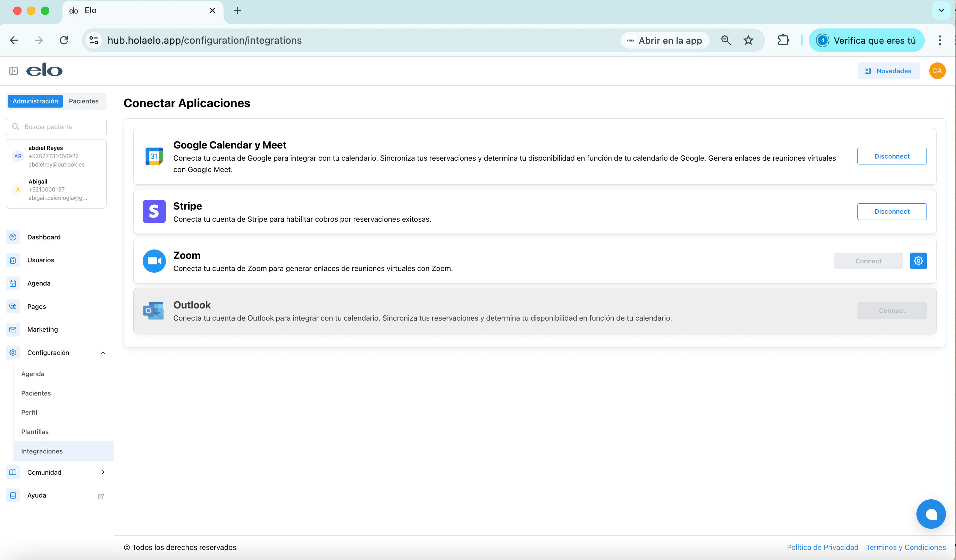
Task: Select the Administración toggle tab
Action: tap(35, 101)
